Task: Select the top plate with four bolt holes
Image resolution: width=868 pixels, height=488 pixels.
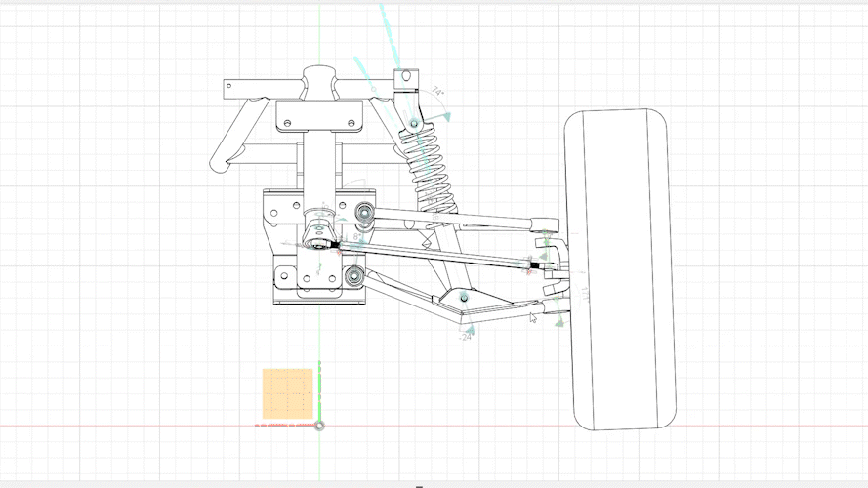Action: click(x=319, y=116)
